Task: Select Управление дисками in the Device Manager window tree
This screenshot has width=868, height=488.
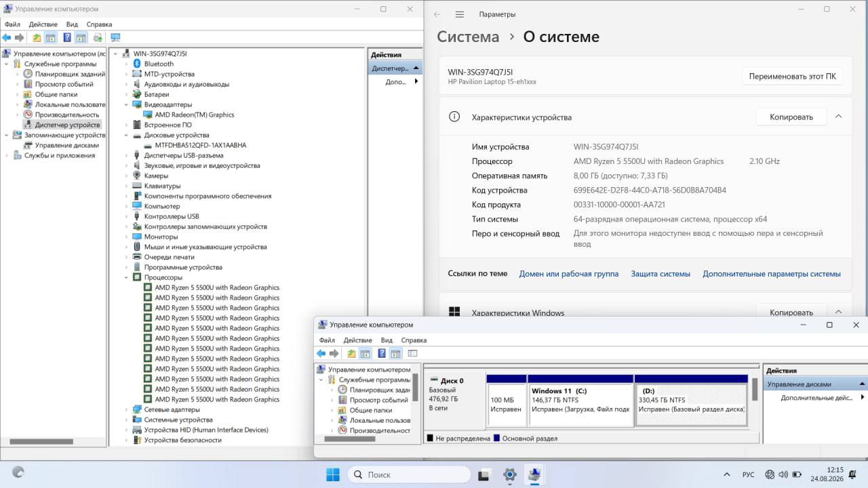Action: (x=67, y=145)
